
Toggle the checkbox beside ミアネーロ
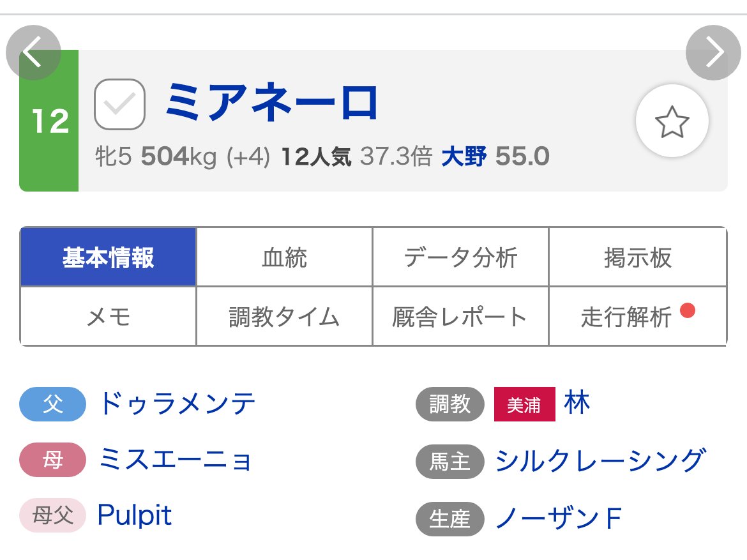point(119,104)
